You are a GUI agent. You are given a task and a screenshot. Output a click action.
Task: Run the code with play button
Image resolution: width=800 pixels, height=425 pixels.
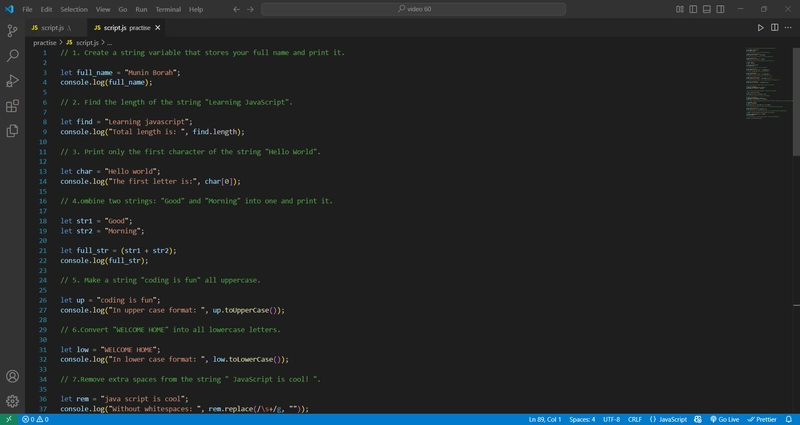tap(760, 28)
